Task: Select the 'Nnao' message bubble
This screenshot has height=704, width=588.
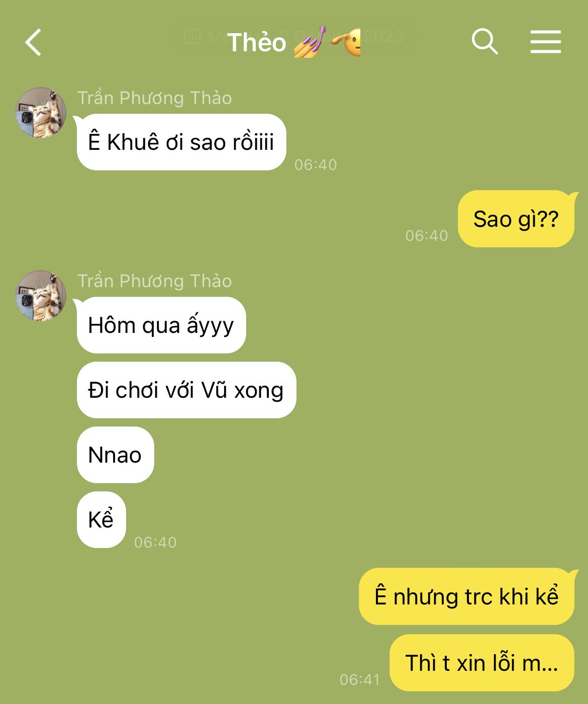Action: click(115, 455)
